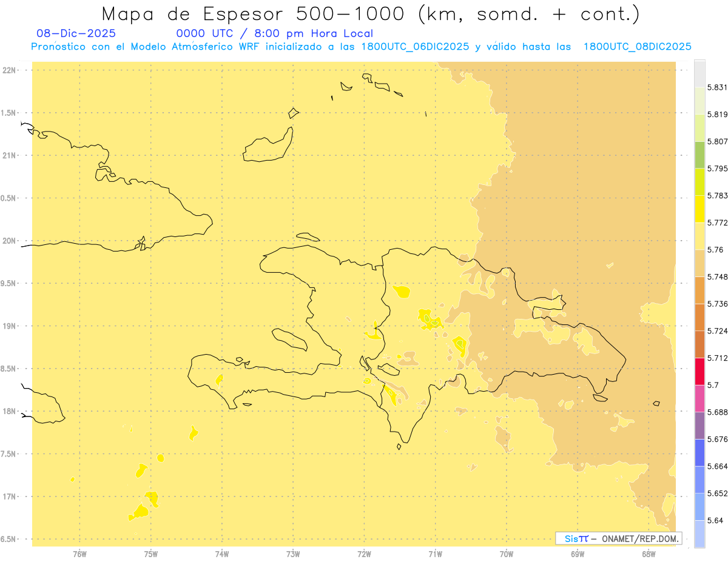Click "0000 UTC / 8:00 pm Hora Local" text

tap(274, 34)
